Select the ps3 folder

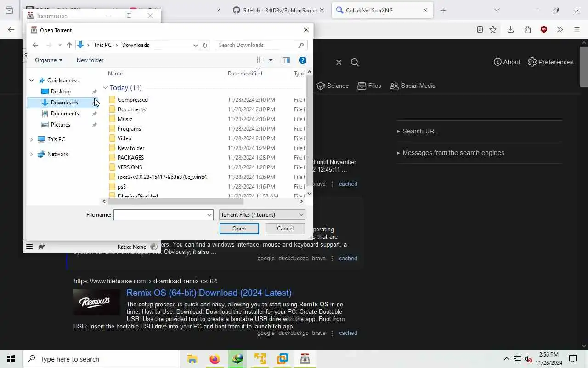[x=122, y=187]
